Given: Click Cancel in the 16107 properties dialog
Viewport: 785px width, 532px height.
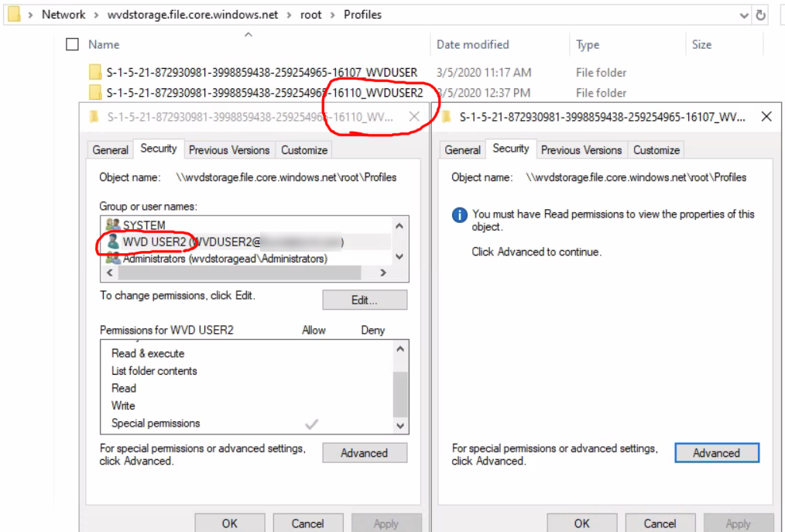Looking at the screenshot, I should [660, 523].
